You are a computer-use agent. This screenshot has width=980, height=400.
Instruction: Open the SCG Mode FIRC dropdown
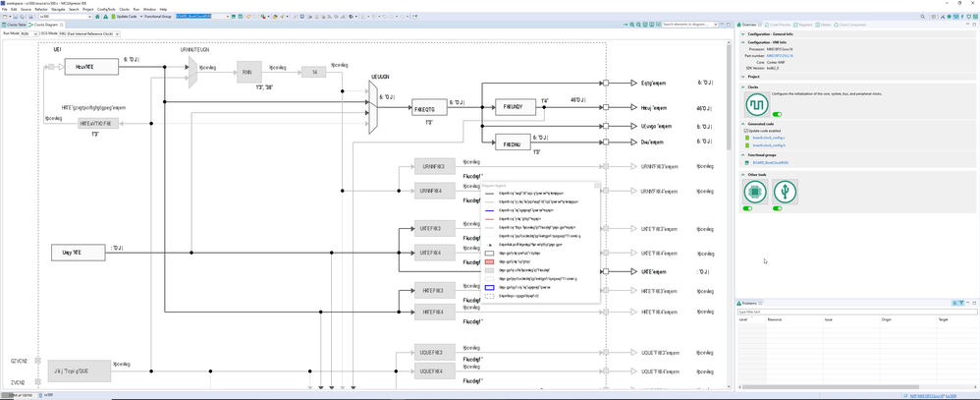pyautogui.click(x=88, y=33)
